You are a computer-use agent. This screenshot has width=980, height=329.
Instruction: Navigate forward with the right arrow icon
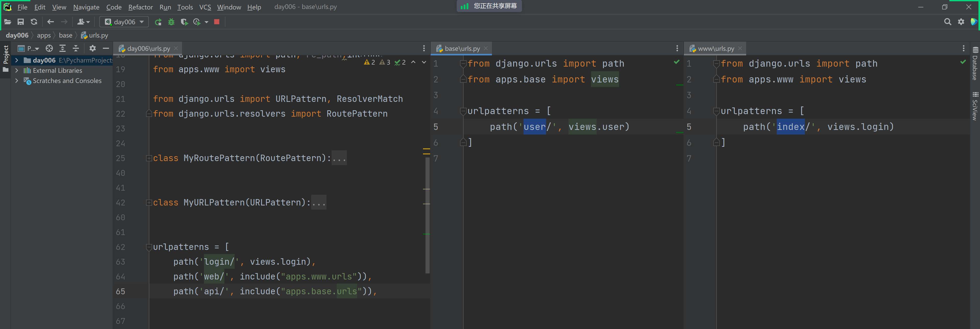64,22
